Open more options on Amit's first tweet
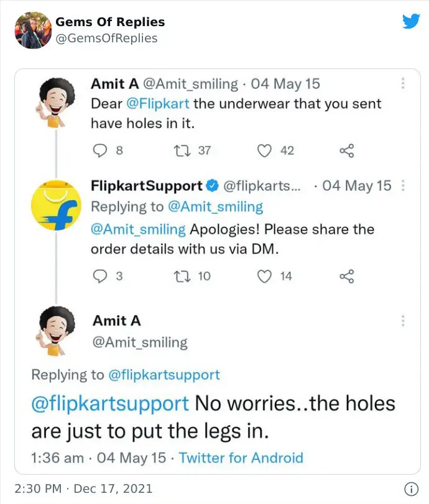The height and width of the screenshot is (504, 429). (x=403, y=83)
